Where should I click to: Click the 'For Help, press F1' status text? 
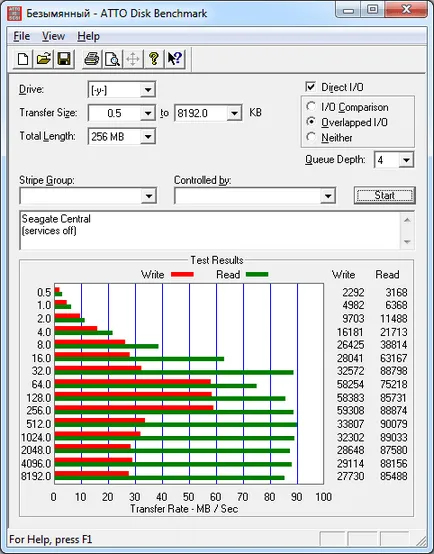pyautogui.click(x=50, y=540)
